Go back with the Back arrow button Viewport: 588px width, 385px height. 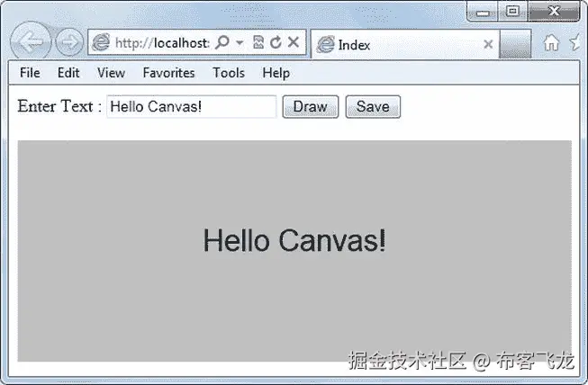[x=31, y=41]
